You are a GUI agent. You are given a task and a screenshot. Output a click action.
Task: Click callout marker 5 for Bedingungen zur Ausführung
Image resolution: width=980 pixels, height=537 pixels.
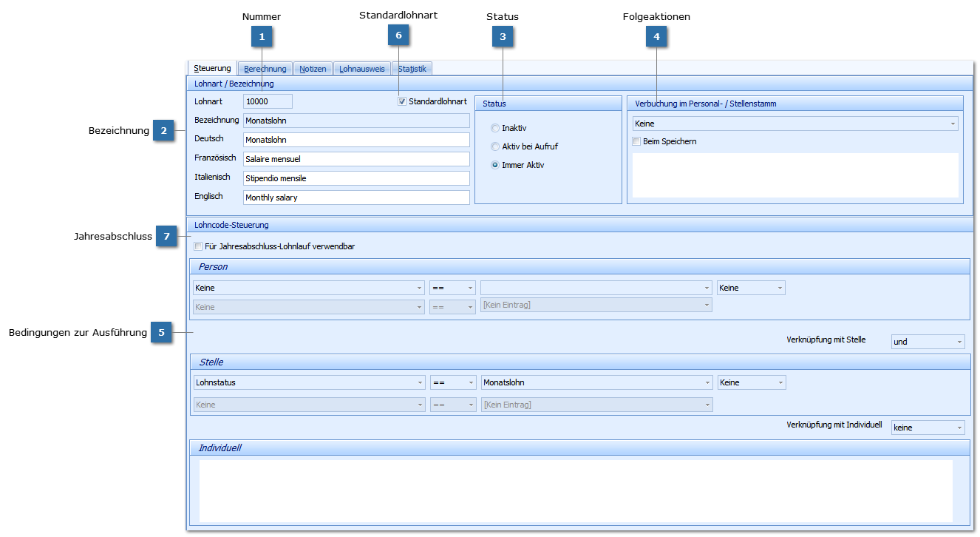(161, 333)
